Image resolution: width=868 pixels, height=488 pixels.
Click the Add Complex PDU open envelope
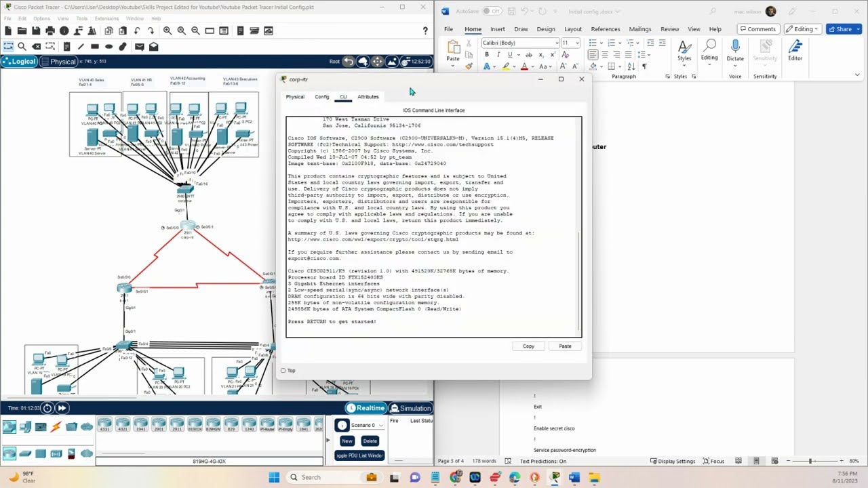[154, 46]
